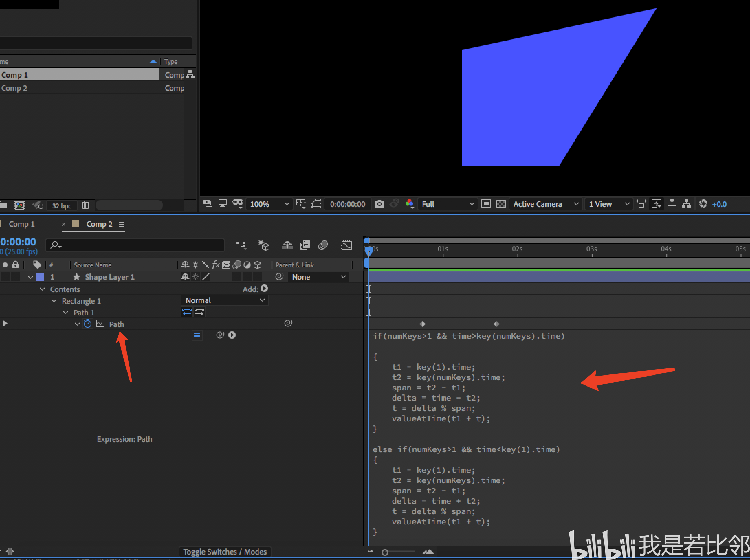
Task: Open the Active Camera dropdown
Action: 545,204
